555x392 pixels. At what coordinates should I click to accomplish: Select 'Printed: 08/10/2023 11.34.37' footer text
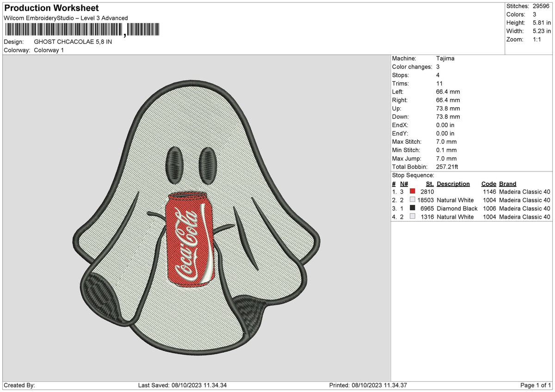point(368,385)
